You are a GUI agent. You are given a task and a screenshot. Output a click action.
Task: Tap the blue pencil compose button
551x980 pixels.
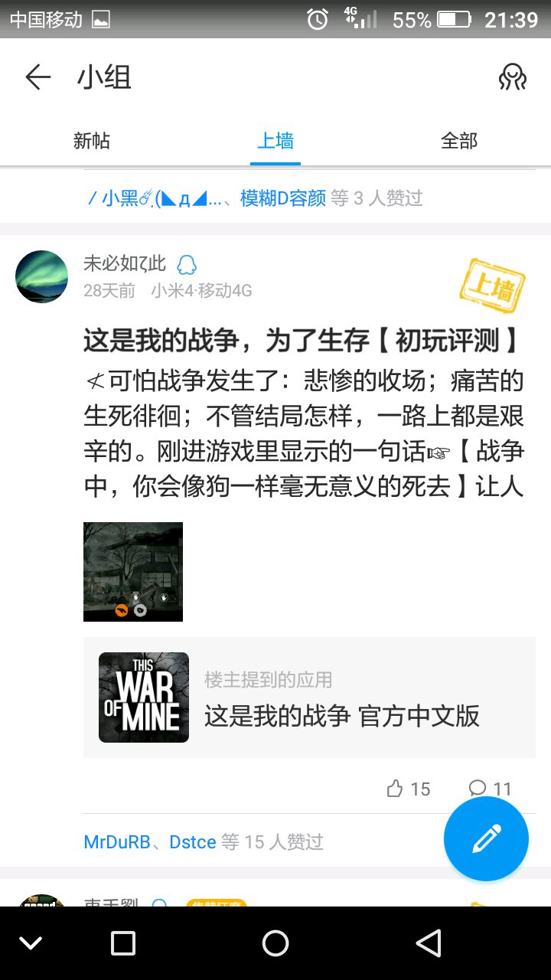[x=486, y=839]
